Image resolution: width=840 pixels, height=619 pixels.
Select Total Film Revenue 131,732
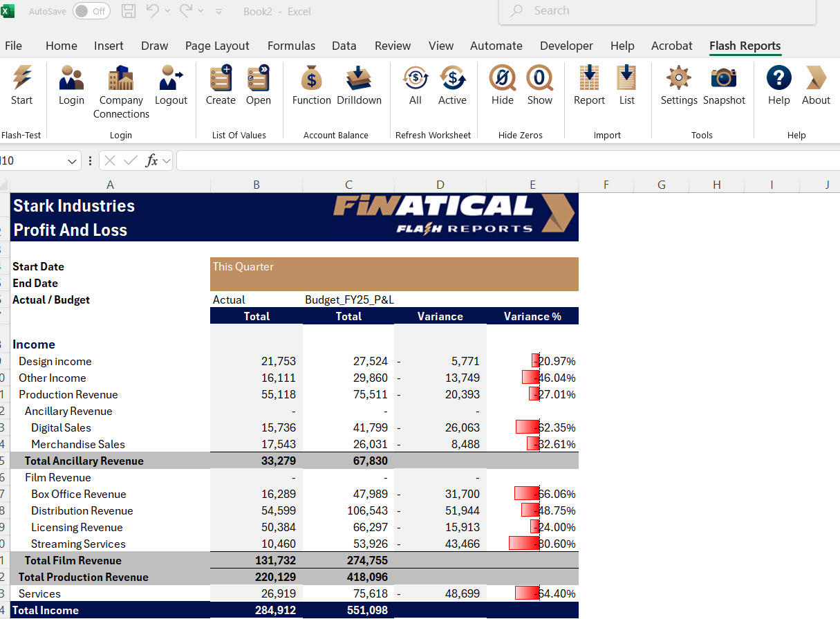pyautogui.click(x=256, y=560)
